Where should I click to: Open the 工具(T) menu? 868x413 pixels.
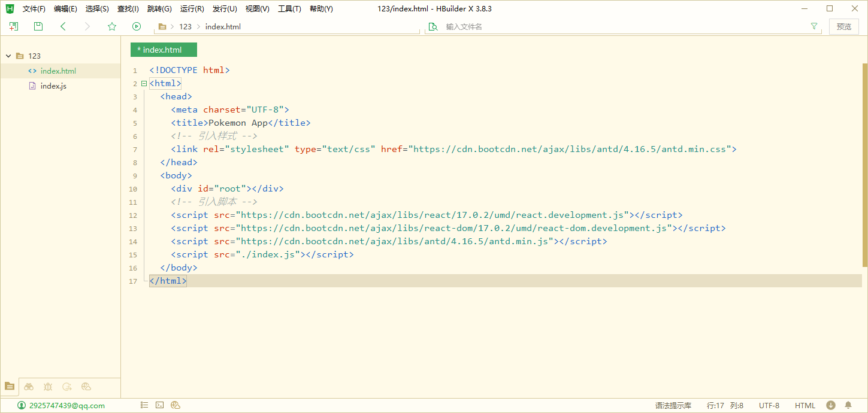point(289,9)
